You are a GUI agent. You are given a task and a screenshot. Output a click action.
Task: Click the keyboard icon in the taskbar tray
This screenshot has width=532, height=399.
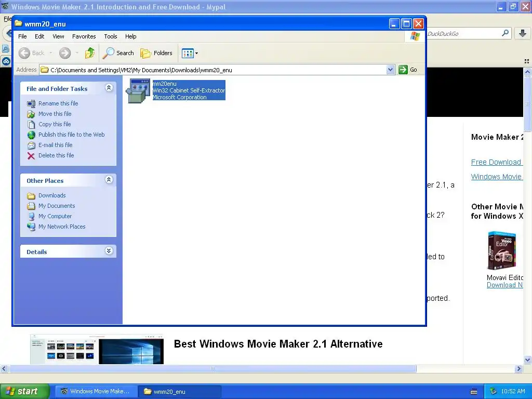click(474, 392)
